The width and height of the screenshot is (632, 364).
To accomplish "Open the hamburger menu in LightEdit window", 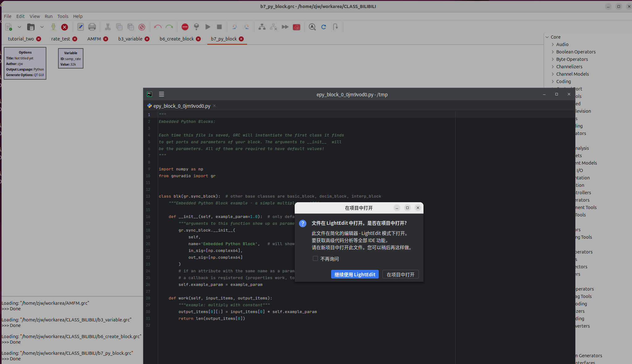I will click(162, 94).
